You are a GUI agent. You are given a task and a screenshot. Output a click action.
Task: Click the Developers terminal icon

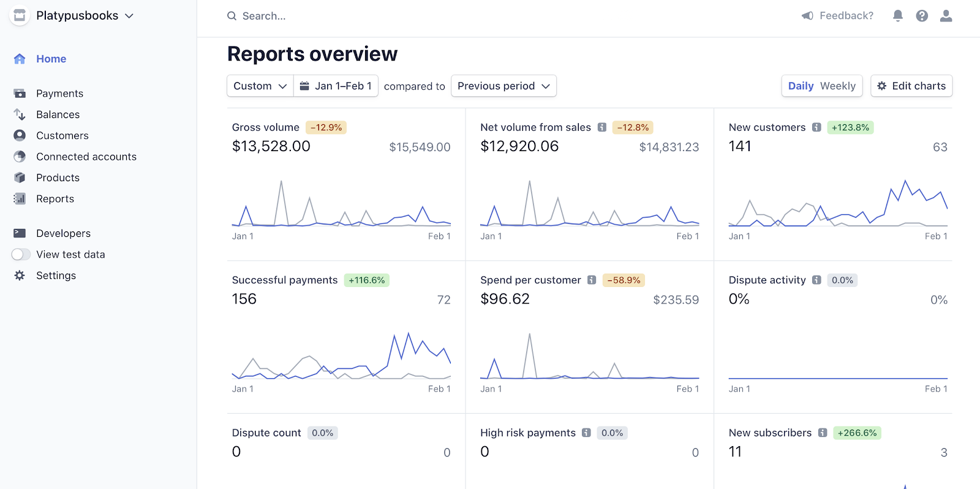pyautogui.click(x=20, y=233)
